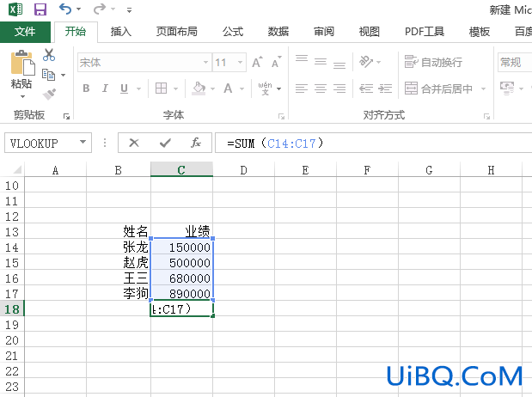This screenshot has width=532, height=397.
Task: Click the 粘贴 paste clipboard icon
Action: [22, 63]
